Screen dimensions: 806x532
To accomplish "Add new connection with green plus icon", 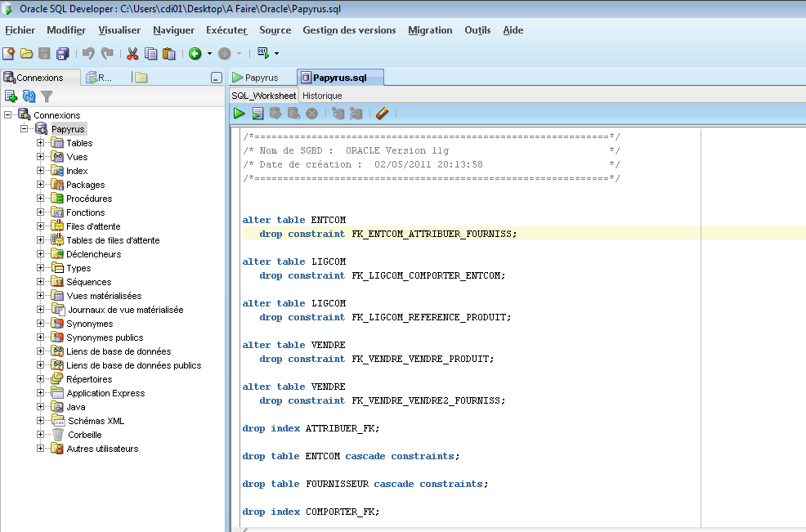I will [11, 96].
